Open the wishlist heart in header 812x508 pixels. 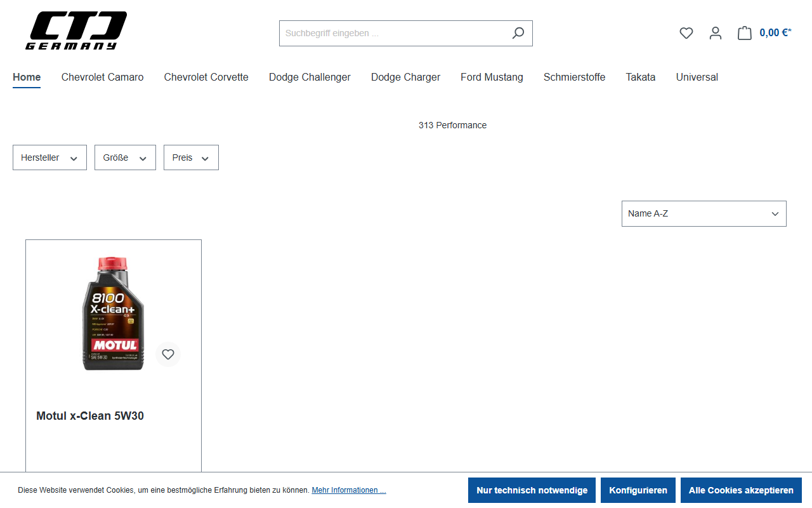(x=686, y=33)
